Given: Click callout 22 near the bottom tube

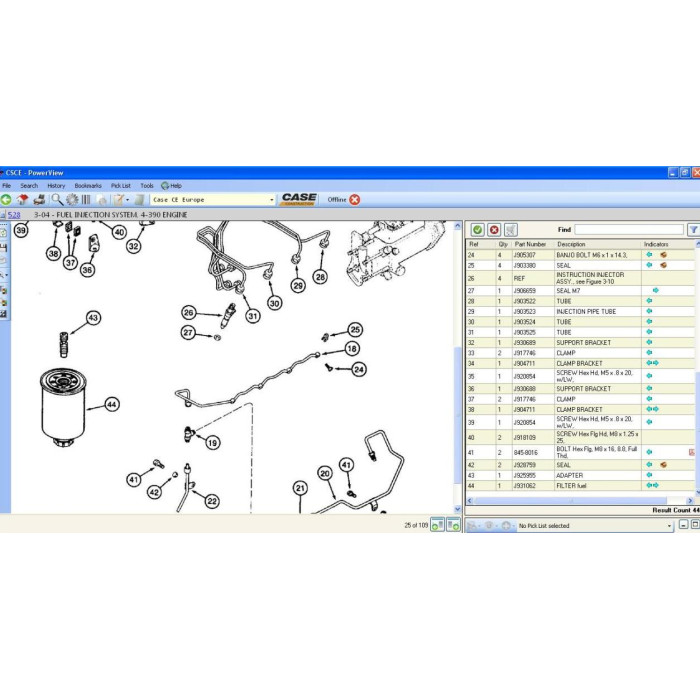Looking at the screenshot, I should coord(212,501).
